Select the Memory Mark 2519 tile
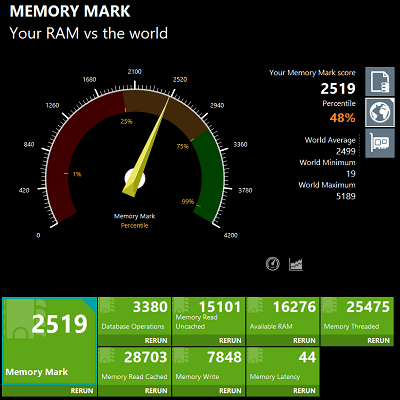Screen dimensions: 400x400 [50, 341]
